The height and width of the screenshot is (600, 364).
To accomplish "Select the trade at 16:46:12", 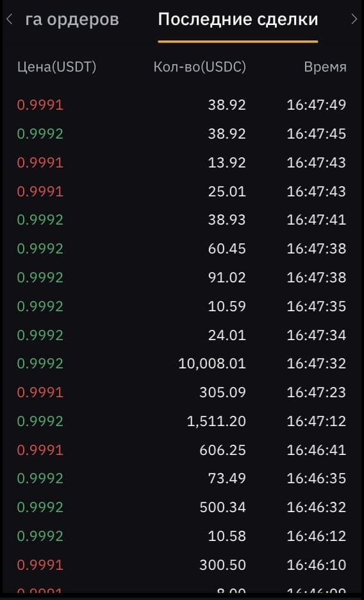I will 182,536.
